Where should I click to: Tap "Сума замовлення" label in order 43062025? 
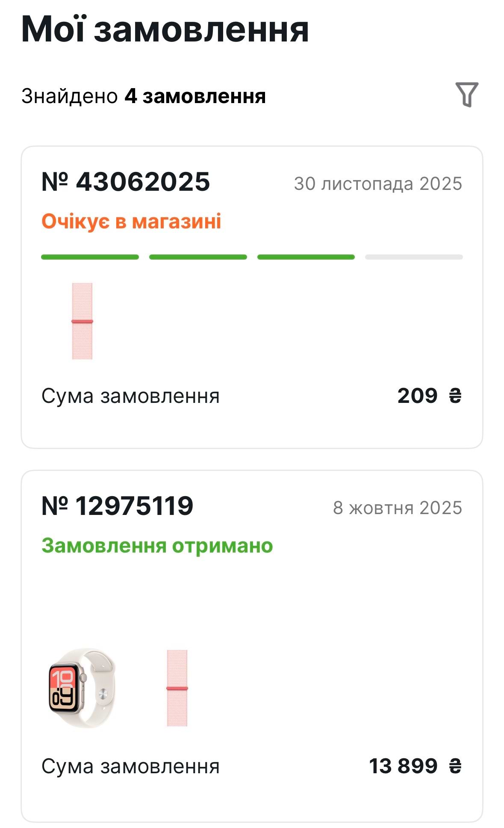tap(130, 396)
